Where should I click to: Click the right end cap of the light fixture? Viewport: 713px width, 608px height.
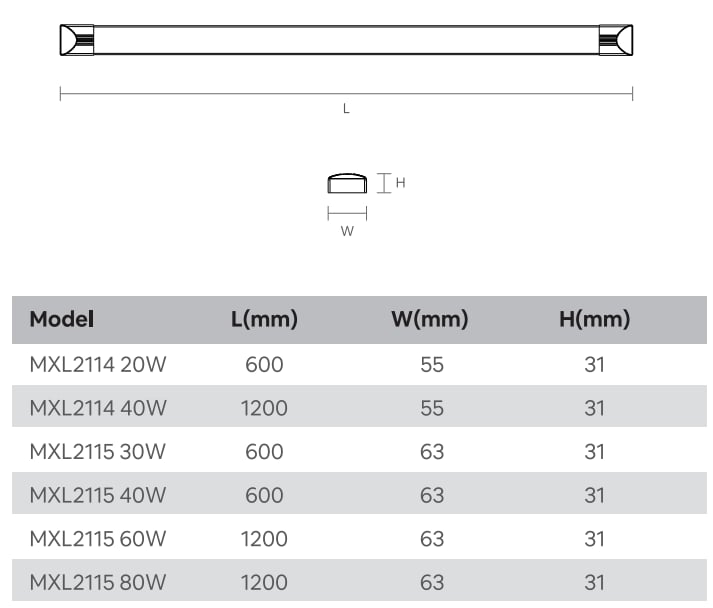pyautogui.click(x=616, y=40)
